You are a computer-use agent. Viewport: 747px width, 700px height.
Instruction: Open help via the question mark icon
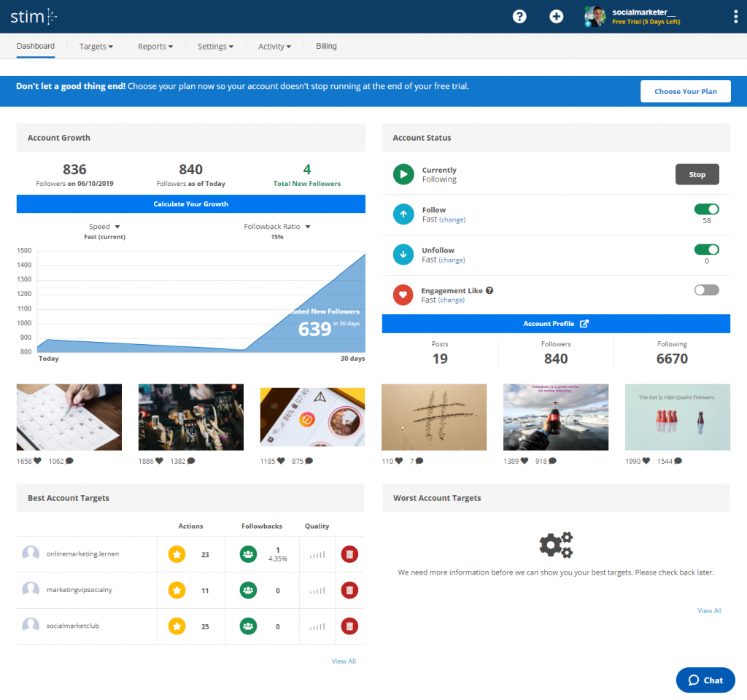[x=519, y=16]
